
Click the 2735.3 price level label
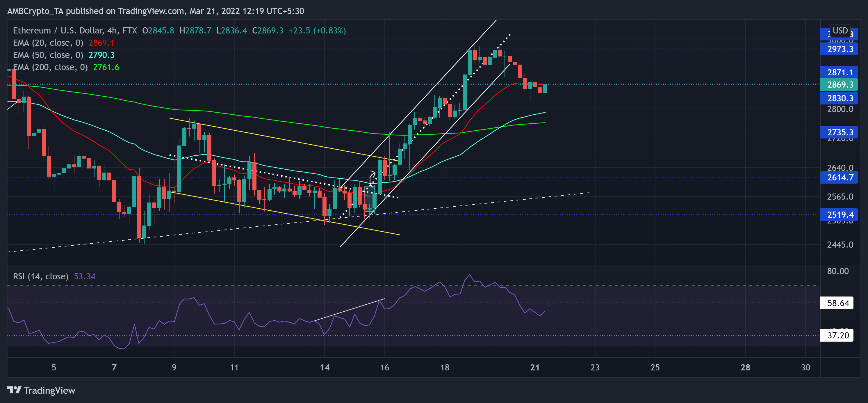(839, 132)
